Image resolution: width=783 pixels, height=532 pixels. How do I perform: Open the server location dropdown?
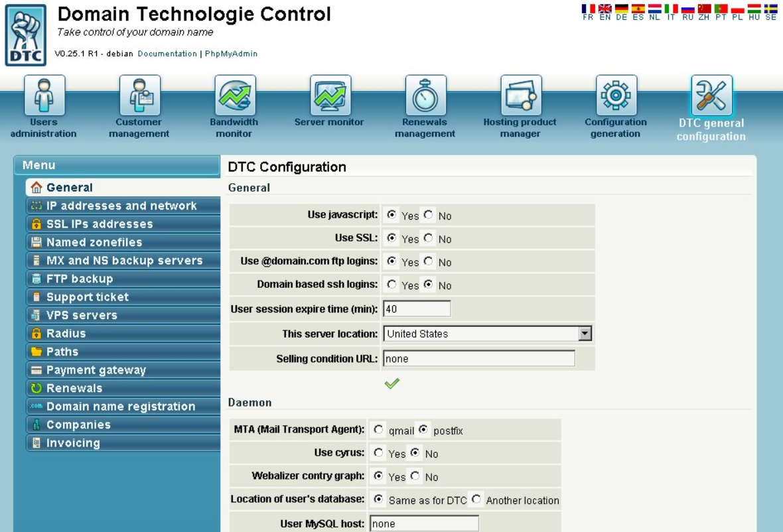click(585, 334)
